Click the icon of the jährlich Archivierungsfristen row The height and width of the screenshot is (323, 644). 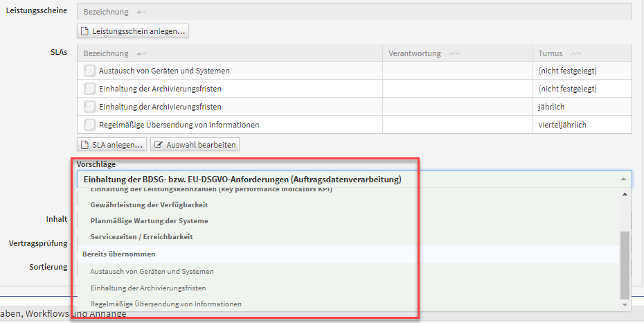(x=89, y=107)
